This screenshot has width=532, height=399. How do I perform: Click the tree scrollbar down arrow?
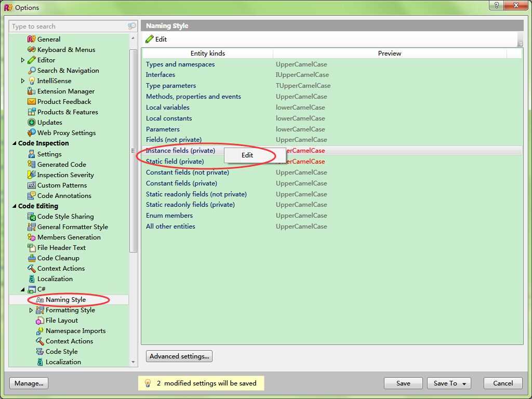coord(133,362)
